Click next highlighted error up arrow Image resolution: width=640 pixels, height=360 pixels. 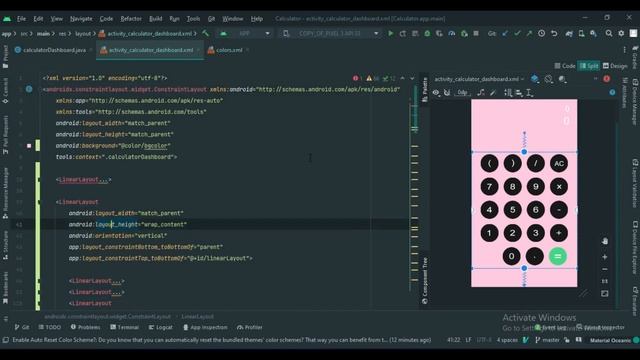[402, 78]
